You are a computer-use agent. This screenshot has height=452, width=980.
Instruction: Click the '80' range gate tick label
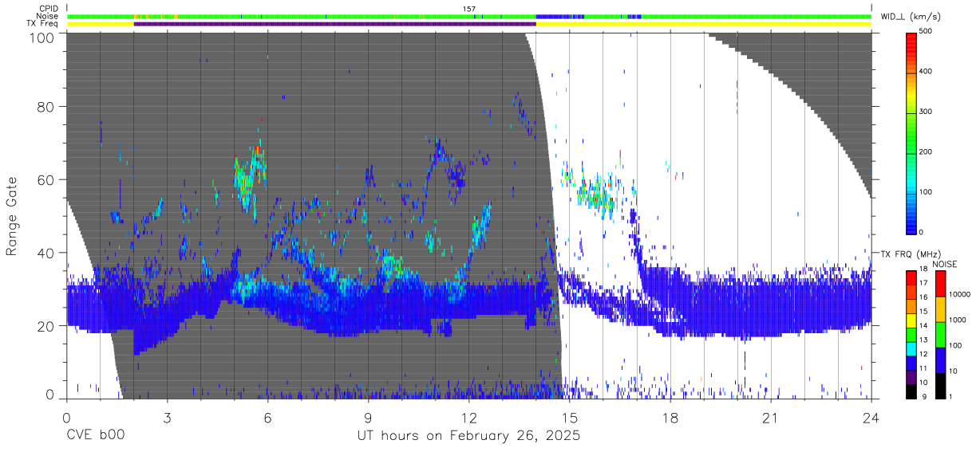tap(46, 106)
